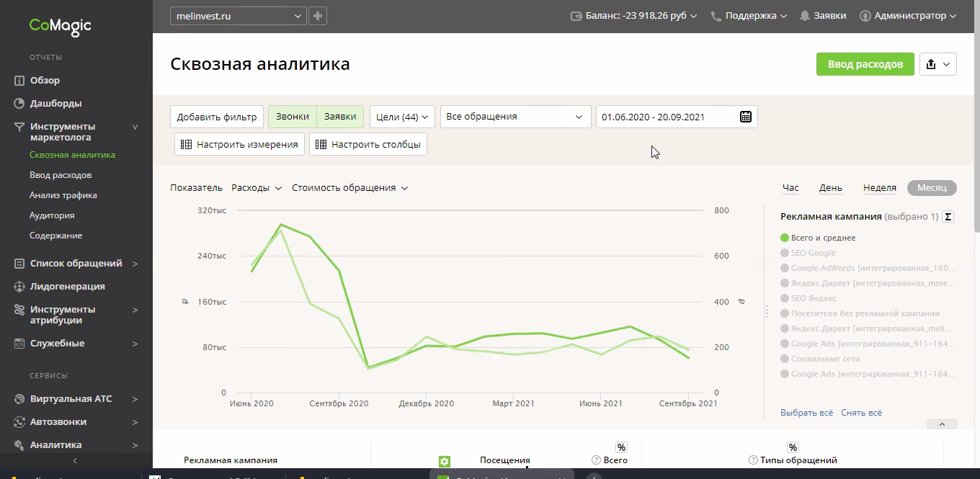This screenshot has width=980, height=479.
Task: Click green Ввод расходов button
Action: tap(865, 64)
